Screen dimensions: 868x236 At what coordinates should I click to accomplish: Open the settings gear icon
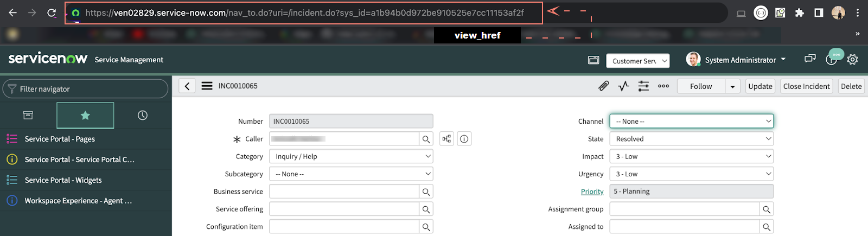click(x=852, y=60)
